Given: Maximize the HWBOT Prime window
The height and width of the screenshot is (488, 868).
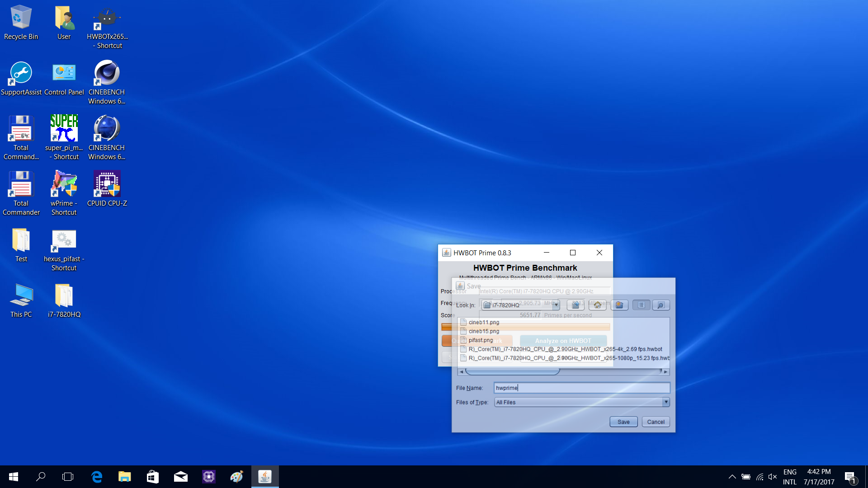Looking at the screenshot, I should click(573, 253).
